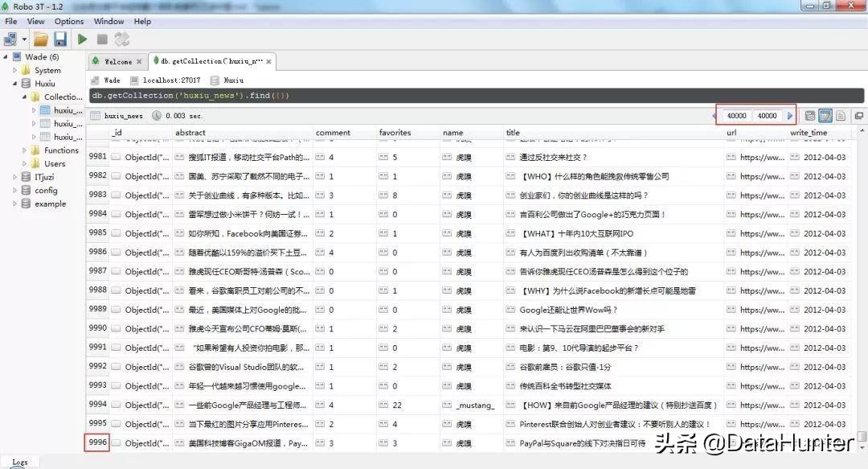
Task: Click the localhost:27017 server icon
Action: tap(134, 80)
